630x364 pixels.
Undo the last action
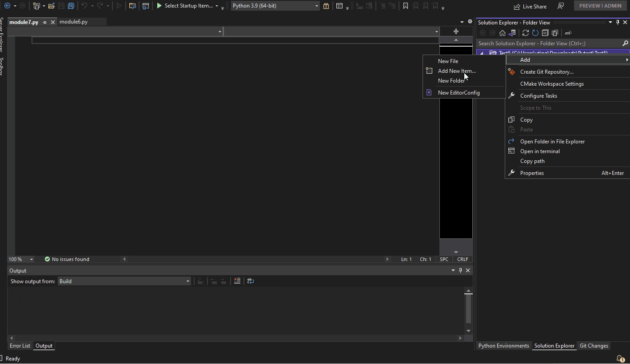[85, 5]
